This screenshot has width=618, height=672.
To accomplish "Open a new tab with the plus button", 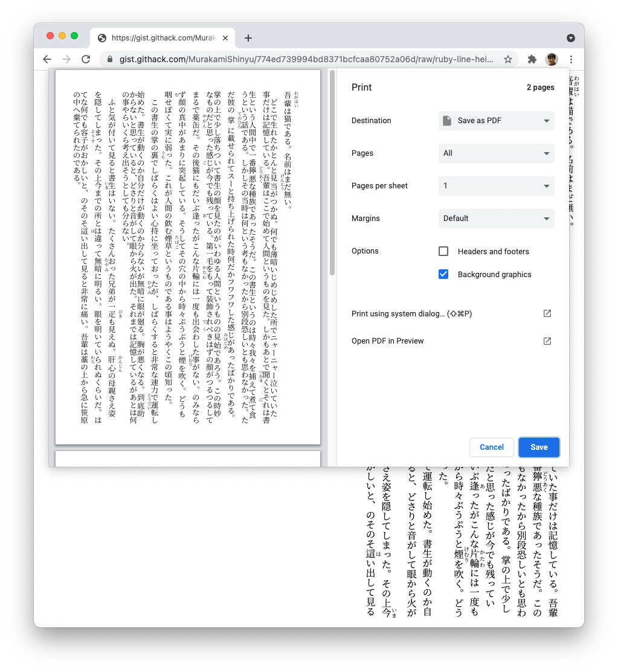I will point(248,38).
